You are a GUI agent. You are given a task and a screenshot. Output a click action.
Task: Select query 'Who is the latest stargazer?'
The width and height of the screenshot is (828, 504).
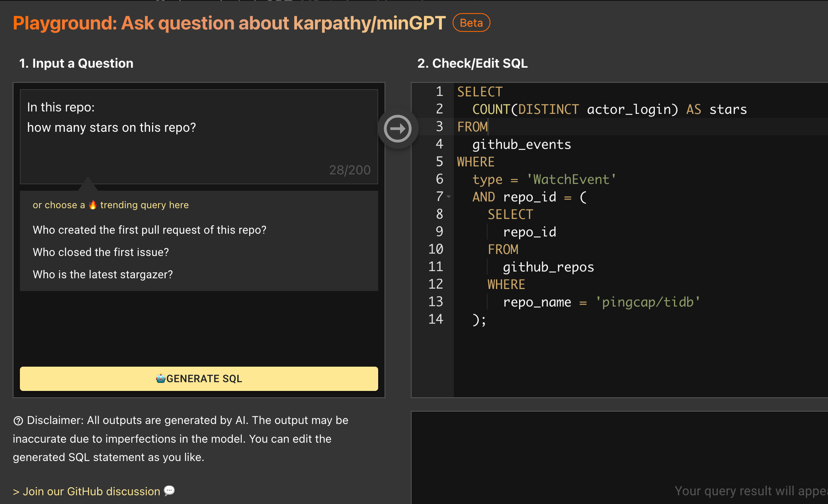coord(103,274)
